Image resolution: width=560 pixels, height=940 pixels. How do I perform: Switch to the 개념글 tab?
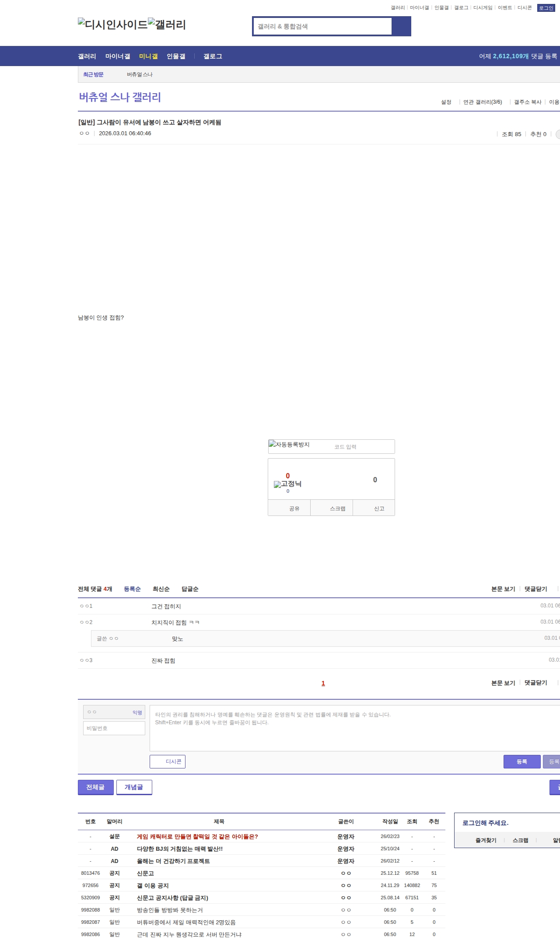(134, 787)
